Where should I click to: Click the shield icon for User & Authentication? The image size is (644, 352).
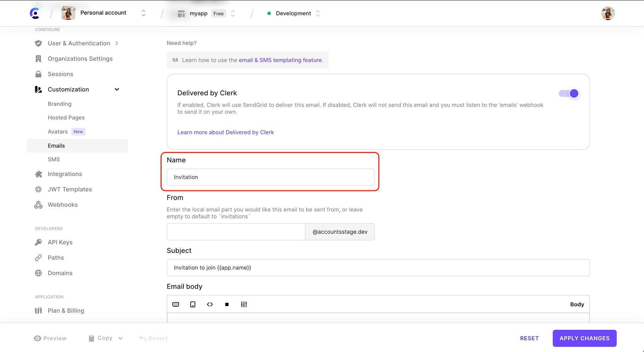coord(38,43)
